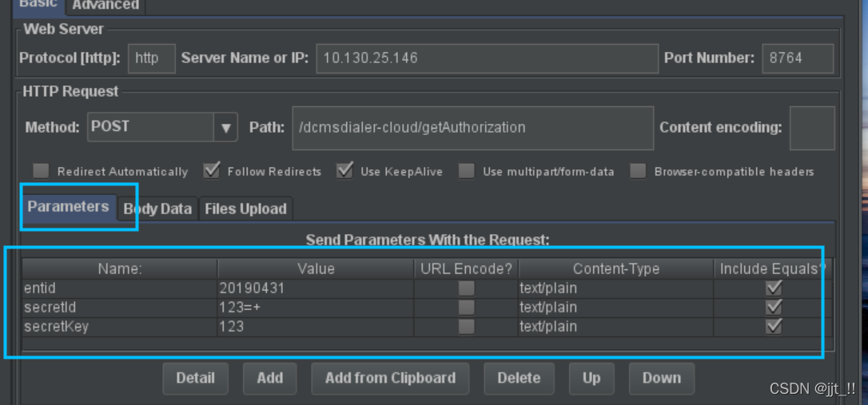The width and height of the screenshot is (868, 405).
Task: Enable Redirect Automatically checkbox
Action: [x=41, y=171]
